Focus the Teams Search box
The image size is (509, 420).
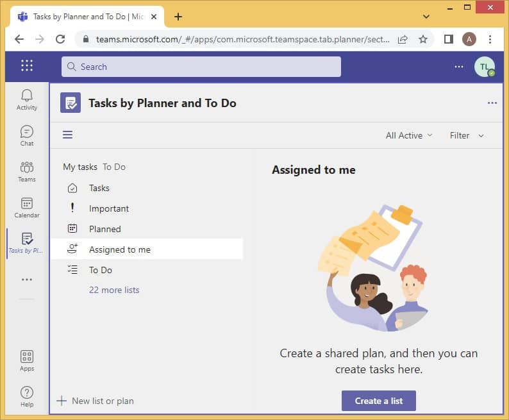coord(201,67)
